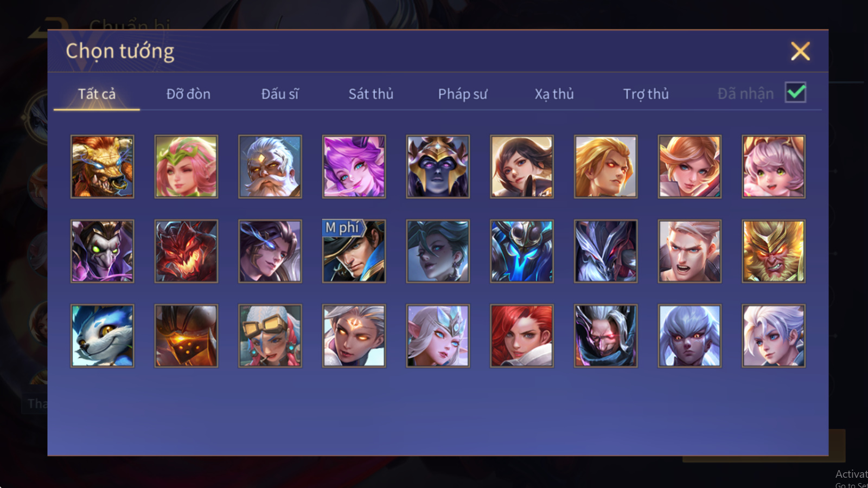
Task: Switch to the Đấu sĩ tab
Action: point(280,94)
